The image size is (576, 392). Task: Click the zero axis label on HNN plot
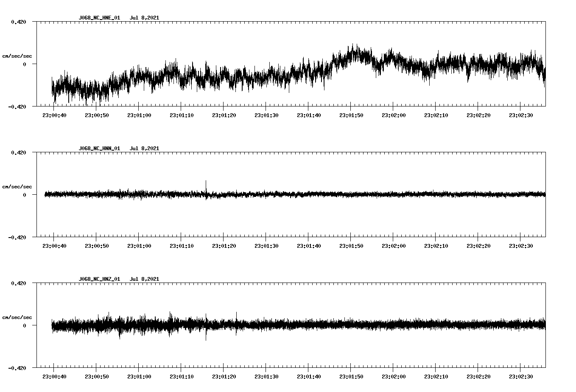click(x=25, y=195)
